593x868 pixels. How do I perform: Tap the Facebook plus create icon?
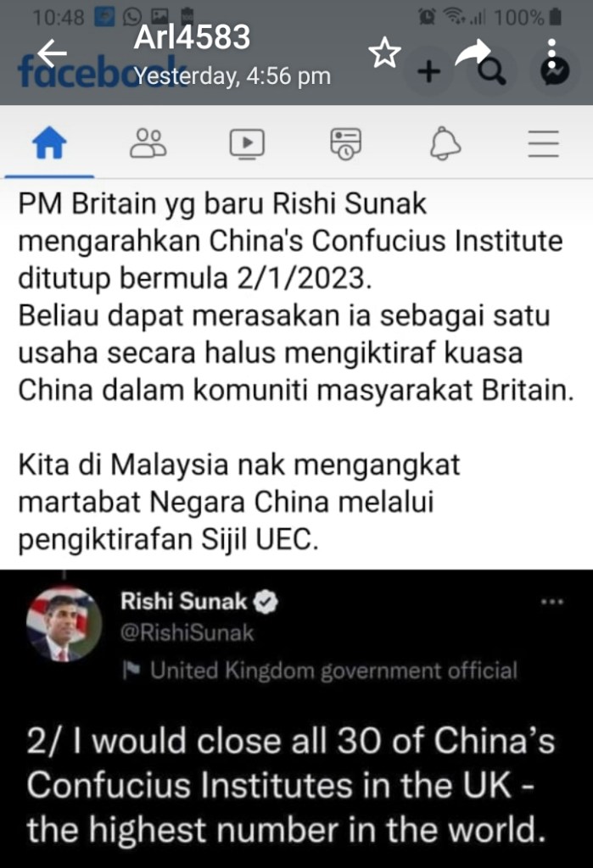tap(428, 72)
